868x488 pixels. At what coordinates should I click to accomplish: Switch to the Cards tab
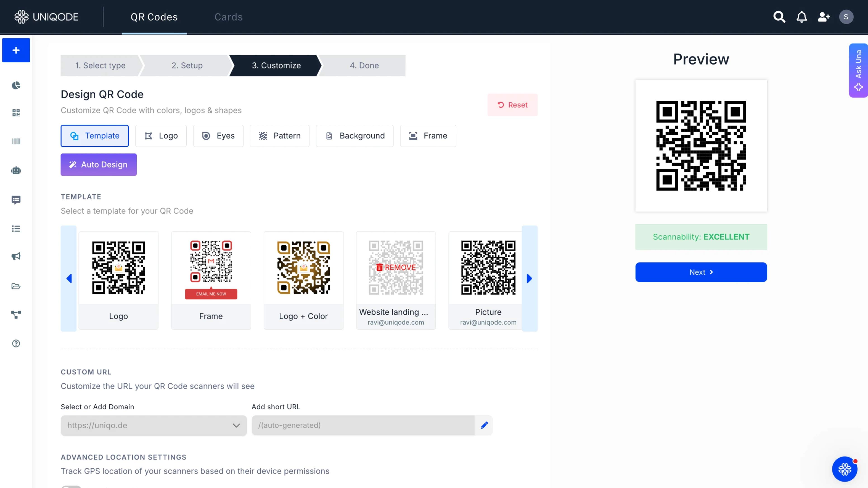pyautogui.click(x=229, y=17)
